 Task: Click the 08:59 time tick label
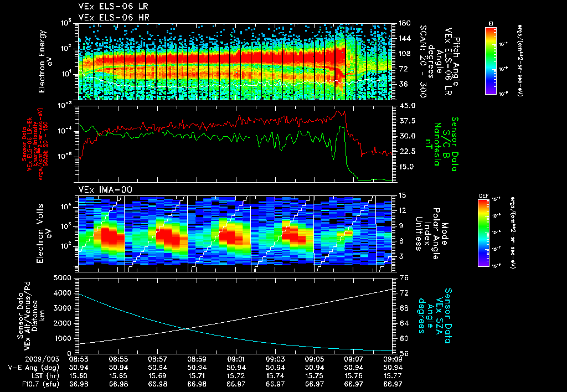tap(197, 359)
